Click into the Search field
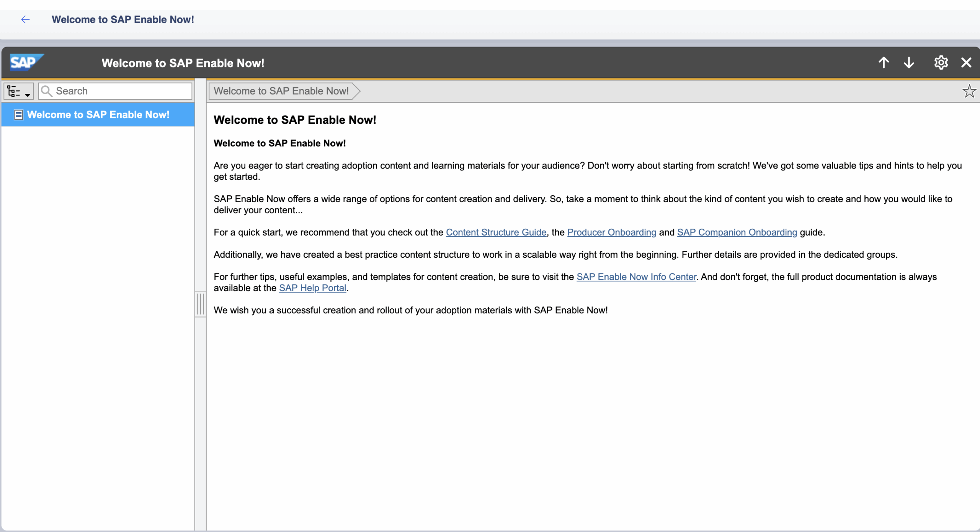 point(122,91)
